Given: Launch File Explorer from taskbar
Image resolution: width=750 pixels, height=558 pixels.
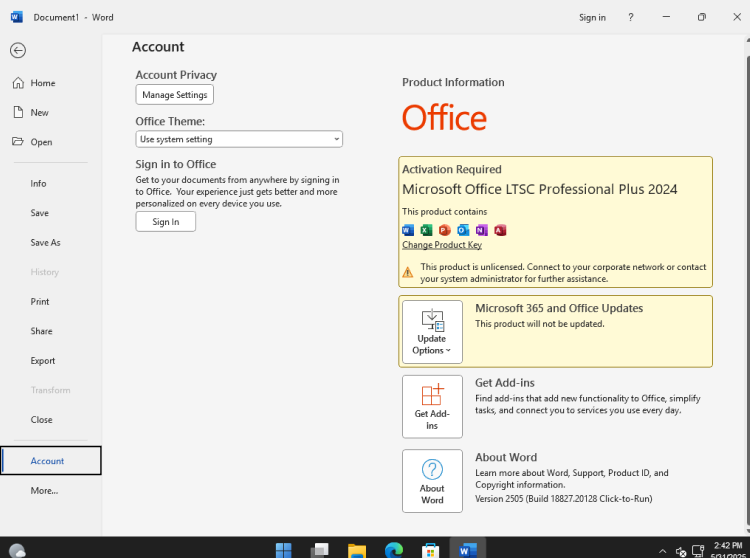Looking at the screenshot, I should [357, 550].
